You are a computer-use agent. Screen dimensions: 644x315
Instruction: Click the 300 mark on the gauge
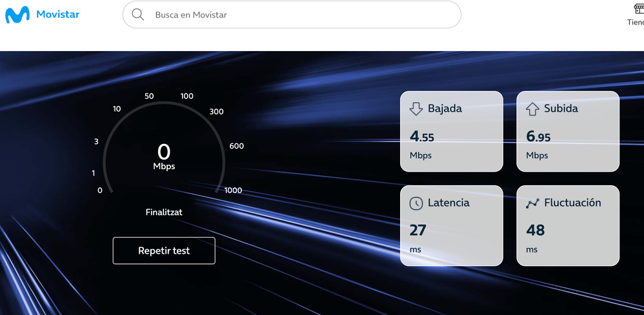click(x=216, y=112)
